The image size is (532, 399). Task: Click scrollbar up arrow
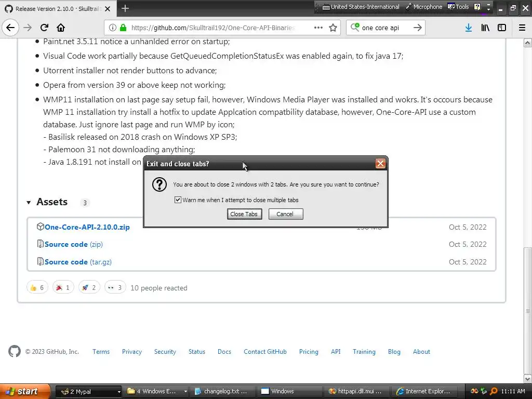click(527, 43)
